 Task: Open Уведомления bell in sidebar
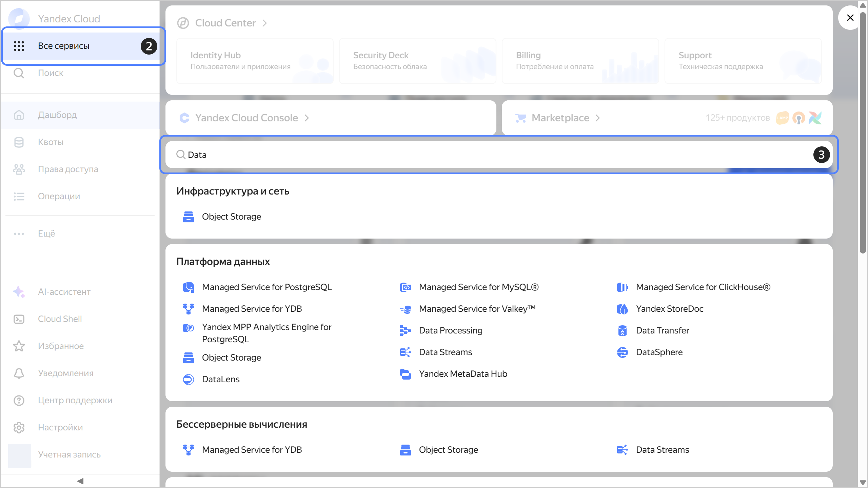click(19, 373)
